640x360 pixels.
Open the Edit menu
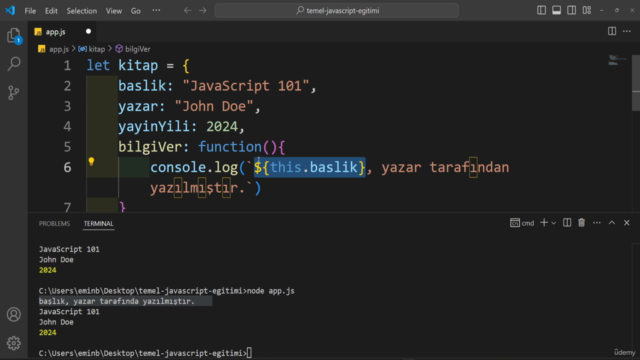point(51,11)
